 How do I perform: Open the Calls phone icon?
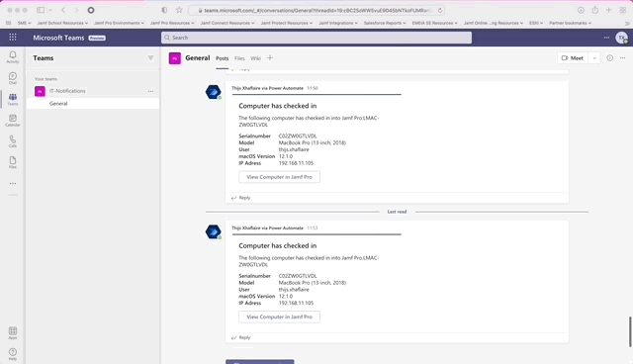[x=13, y=140]
